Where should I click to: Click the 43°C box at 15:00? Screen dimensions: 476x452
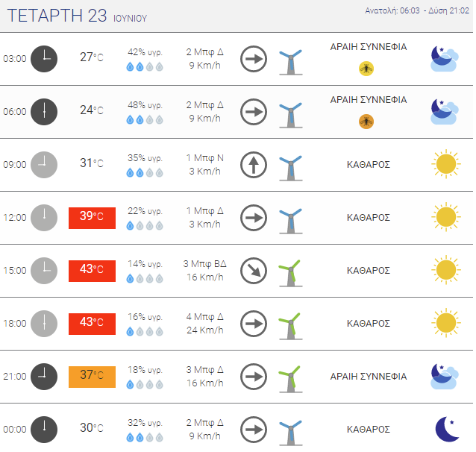[92, 271]
